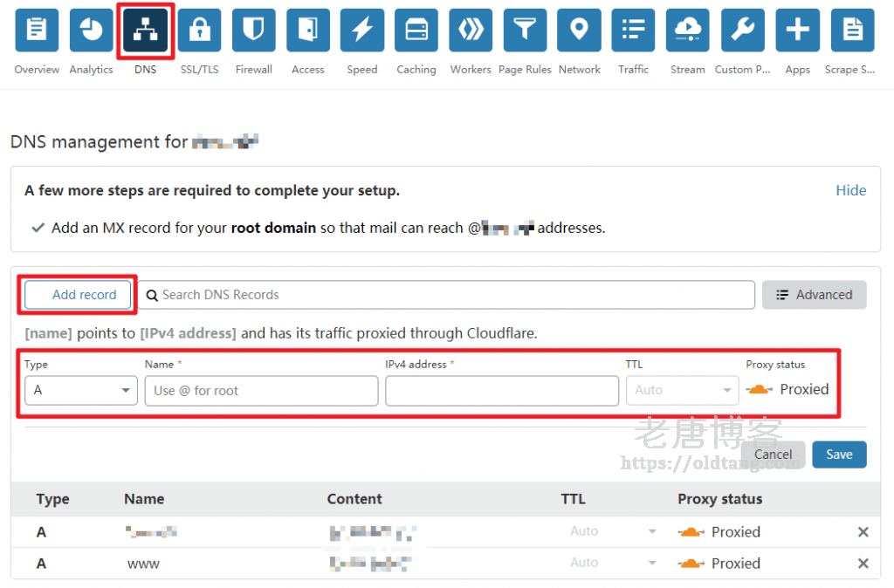Select the DNS network icon
Viewport: 894px width, 588px height.
click(x=146, y=31)
